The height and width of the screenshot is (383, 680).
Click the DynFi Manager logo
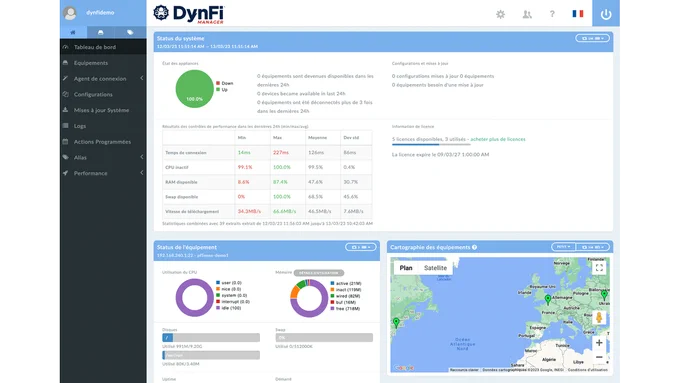pos(189,14)
